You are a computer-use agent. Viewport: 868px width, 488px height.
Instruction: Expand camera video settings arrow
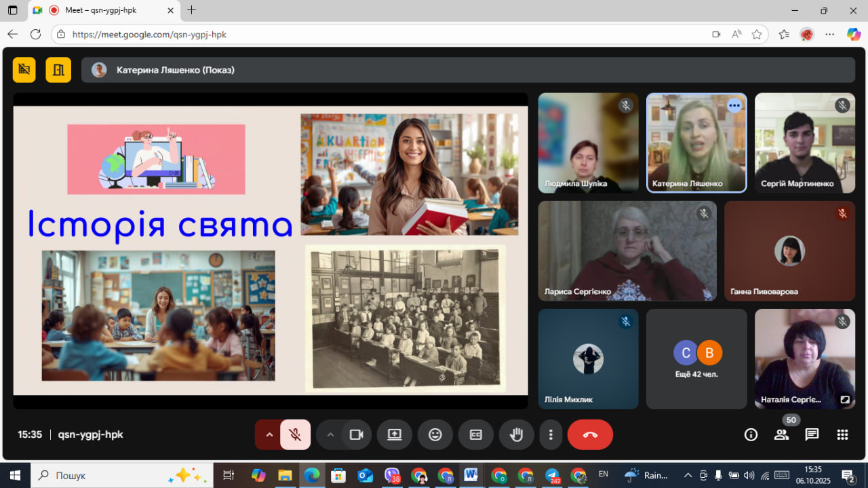[330, 435]
